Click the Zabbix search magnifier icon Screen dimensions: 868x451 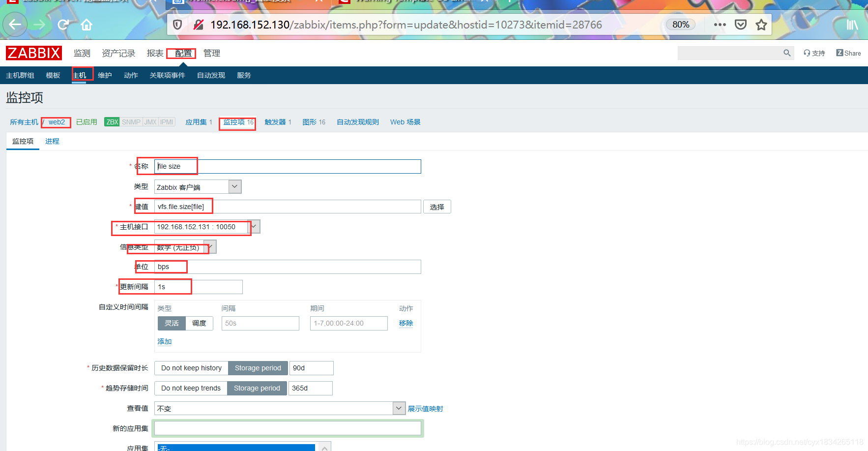[x=787, y=53]
